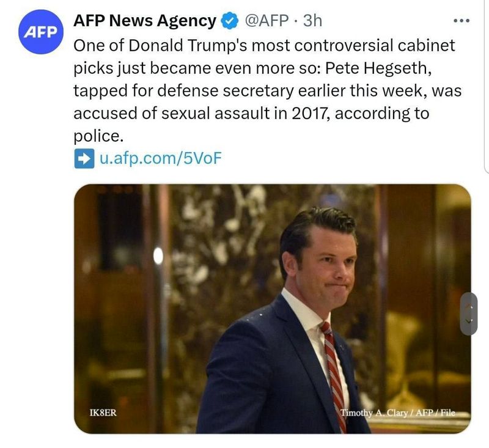This screenshot has height=448, width=489.
Task: Open the tweet via the 3h timestamp
Action: tap(312, 21)
